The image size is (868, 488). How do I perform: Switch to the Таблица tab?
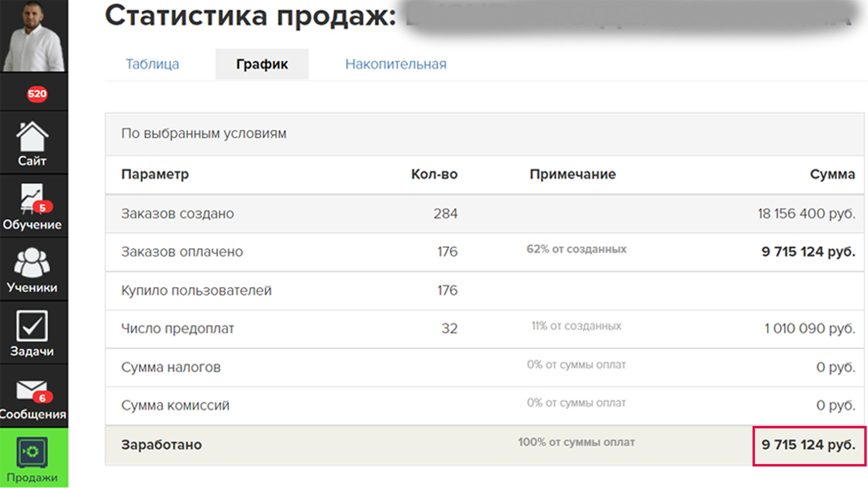point(153,64)
